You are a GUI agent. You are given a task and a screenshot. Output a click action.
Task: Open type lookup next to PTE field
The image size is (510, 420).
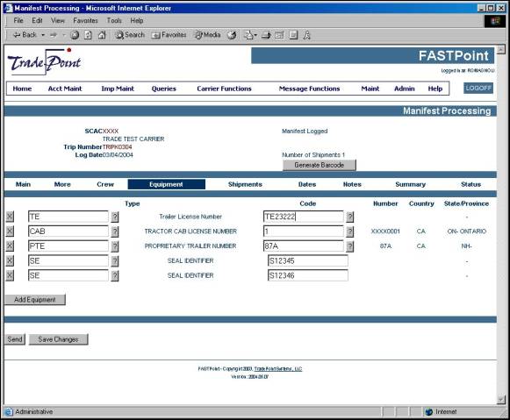[115, 246]
